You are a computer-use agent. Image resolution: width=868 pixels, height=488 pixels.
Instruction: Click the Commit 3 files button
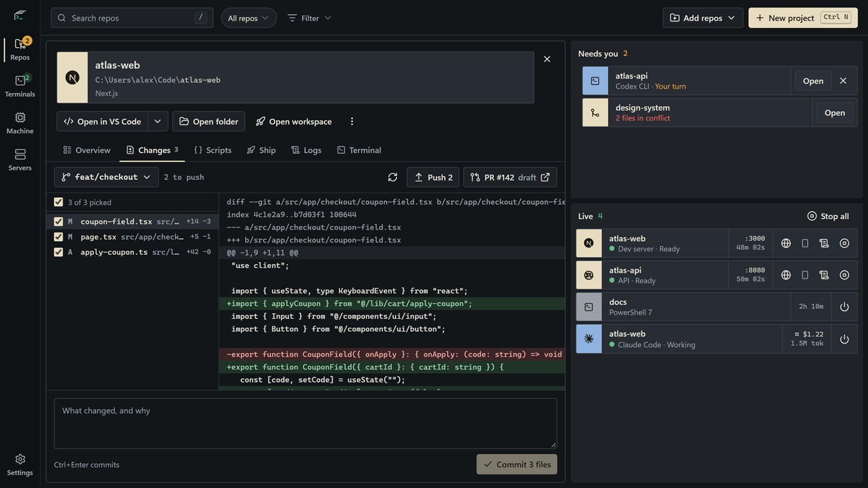517,464
